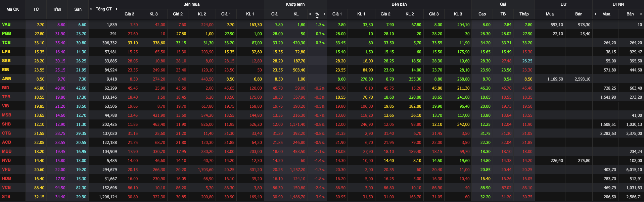Viewport: 644px width, 202px height.
Task: Click the right arrow after ĐTNN Bán
Action: (x=641, y=14)
